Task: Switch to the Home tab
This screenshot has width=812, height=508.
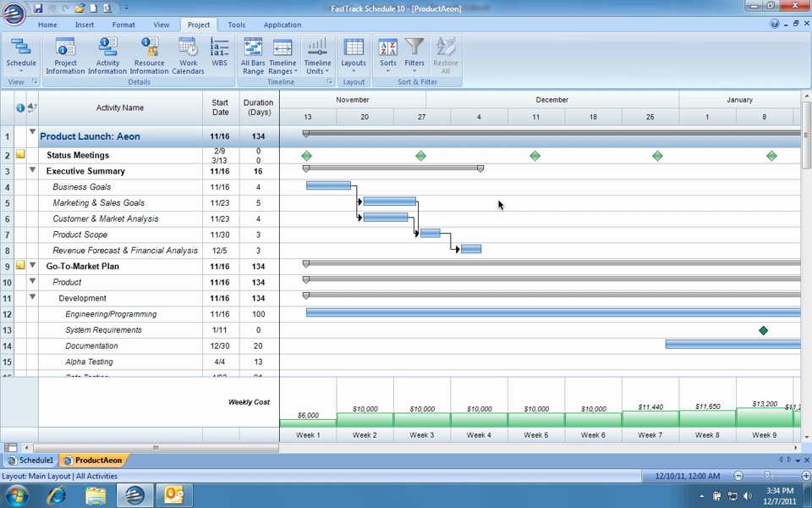Action: [x=47, y=25]
